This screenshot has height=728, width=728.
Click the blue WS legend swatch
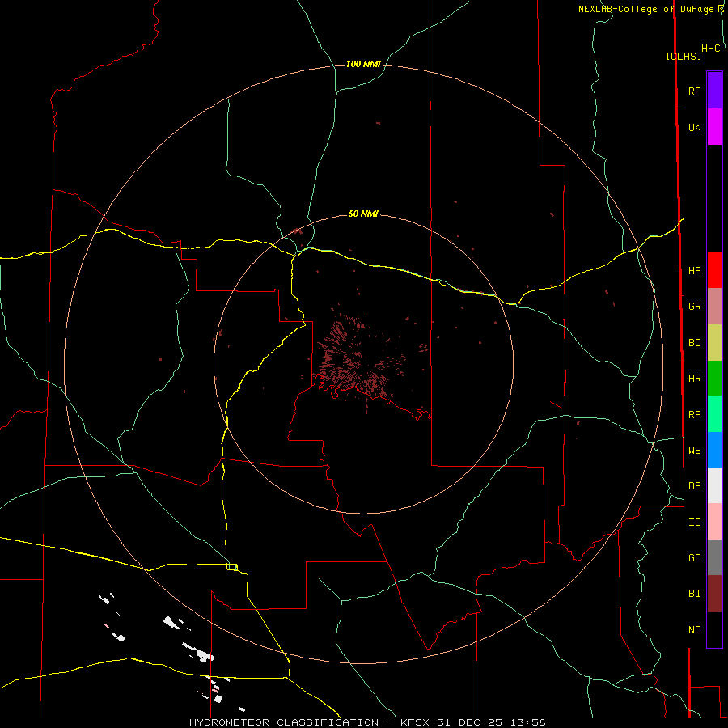click(714, 450)
